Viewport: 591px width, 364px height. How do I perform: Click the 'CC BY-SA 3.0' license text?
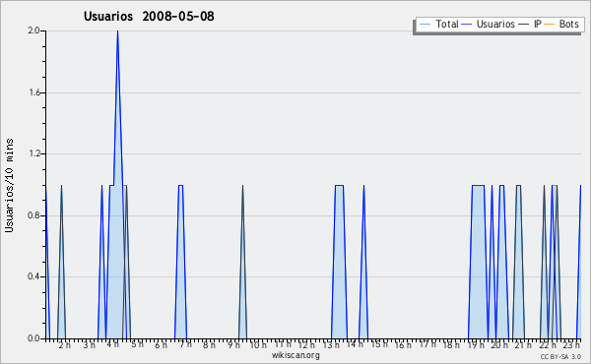click(560, 356)
